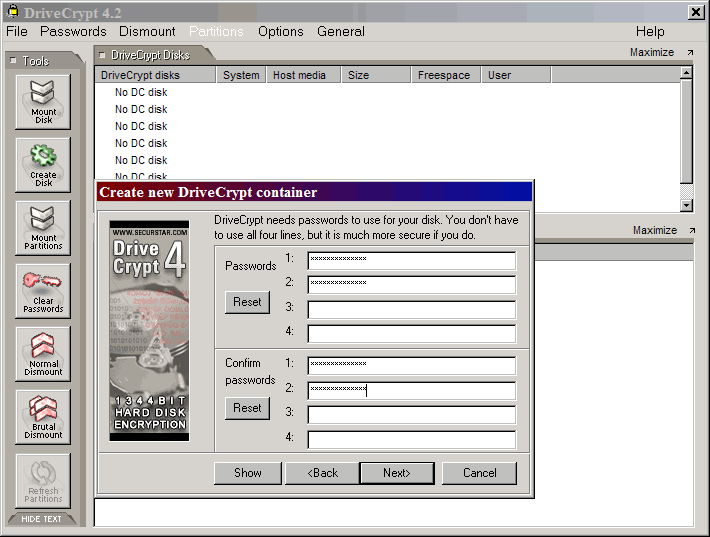Click the SecurStar DriveCrypt 4 banner image
This screenshot has width=710, height=537.
point(149,331)
